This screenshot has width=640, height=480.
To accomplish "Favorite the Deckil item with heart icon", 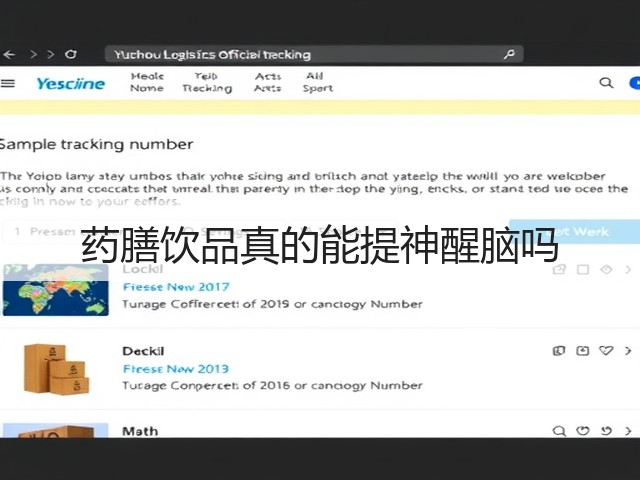I will (606, 351).
